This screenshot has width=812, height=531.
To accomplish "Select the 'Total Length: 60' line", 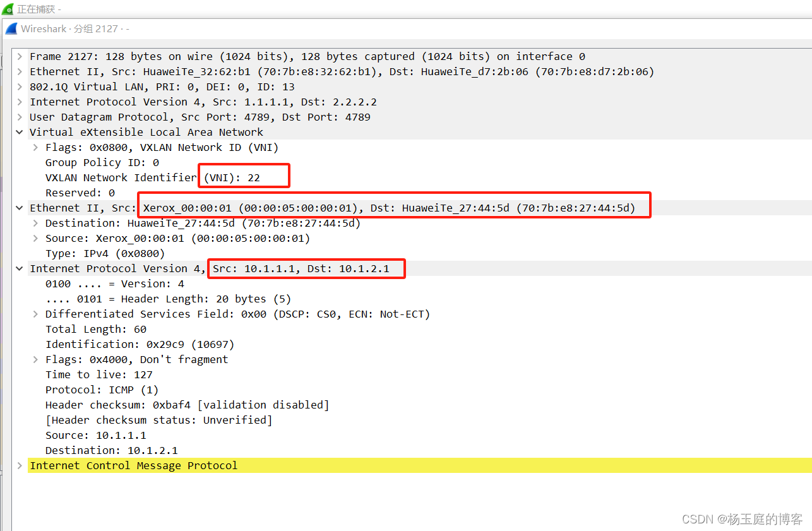I will point(96,329).
